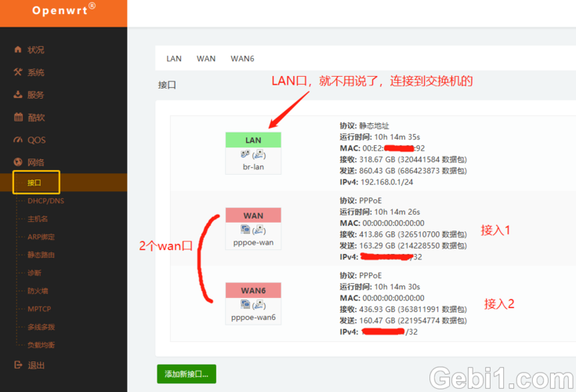
Task: Click the pppoe-wan device label
Action: click(253, 242)
